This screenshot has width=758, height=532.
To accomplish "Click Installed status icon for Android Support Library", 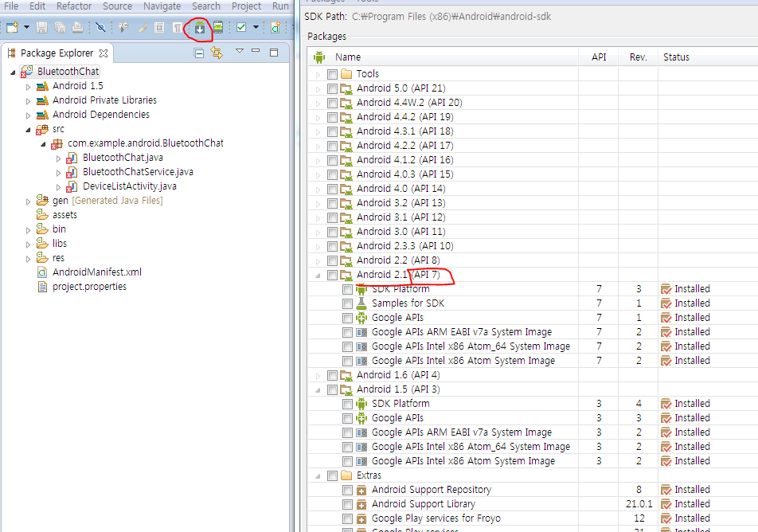I will tap(666, 504).
